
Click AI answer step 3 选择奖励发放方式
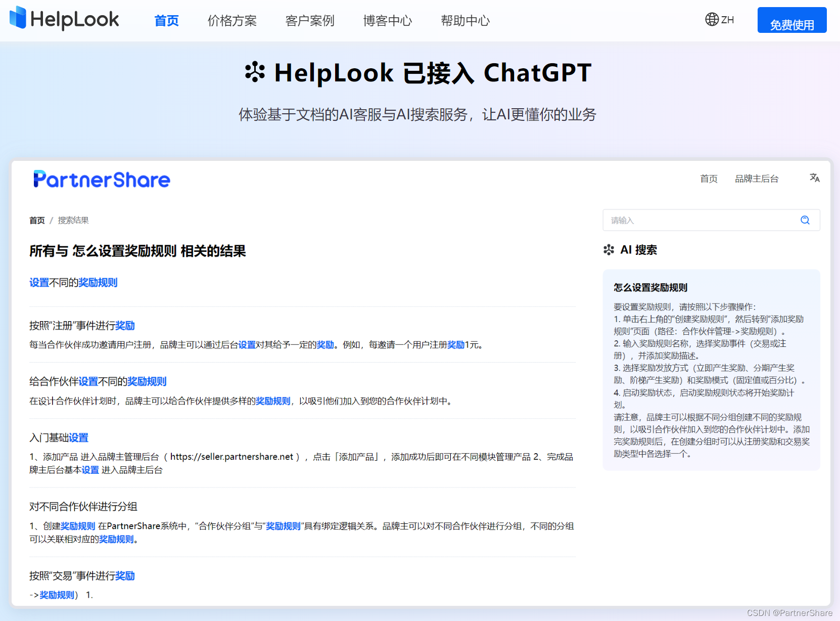pyautogui.click(x=710, y=374)
